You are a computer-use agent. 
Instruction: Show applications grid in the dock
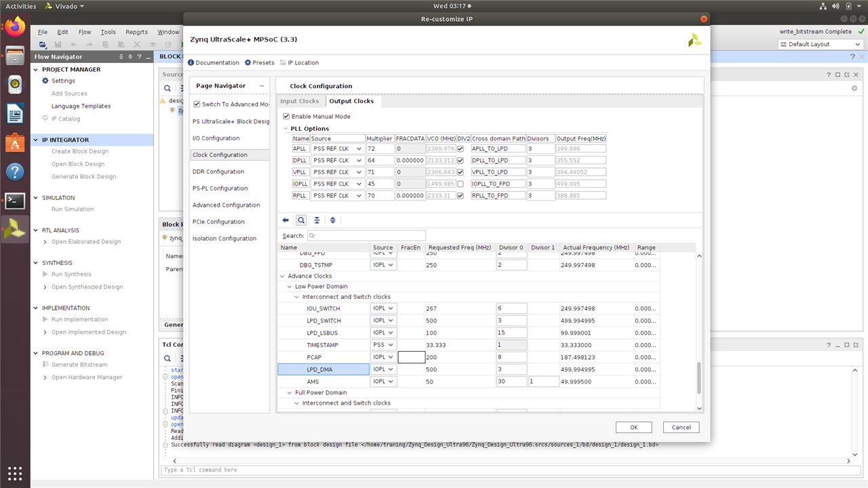tap(15, 472)
